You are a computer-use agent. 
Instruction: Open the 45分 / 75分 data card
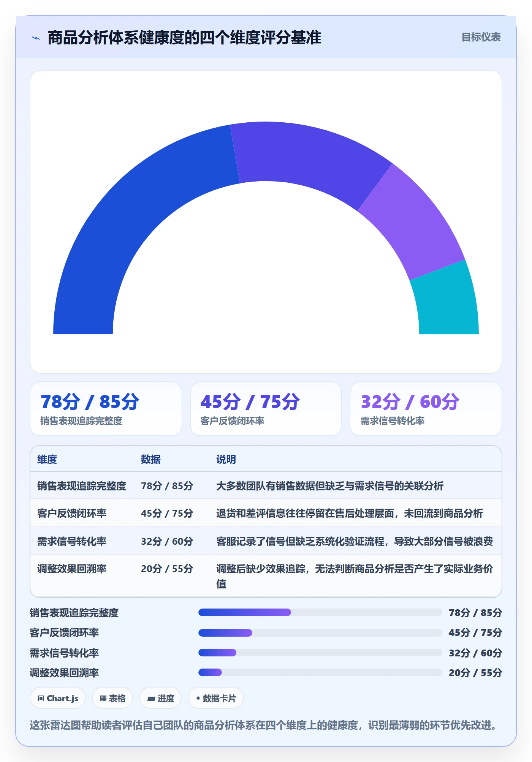coord(266,409)
